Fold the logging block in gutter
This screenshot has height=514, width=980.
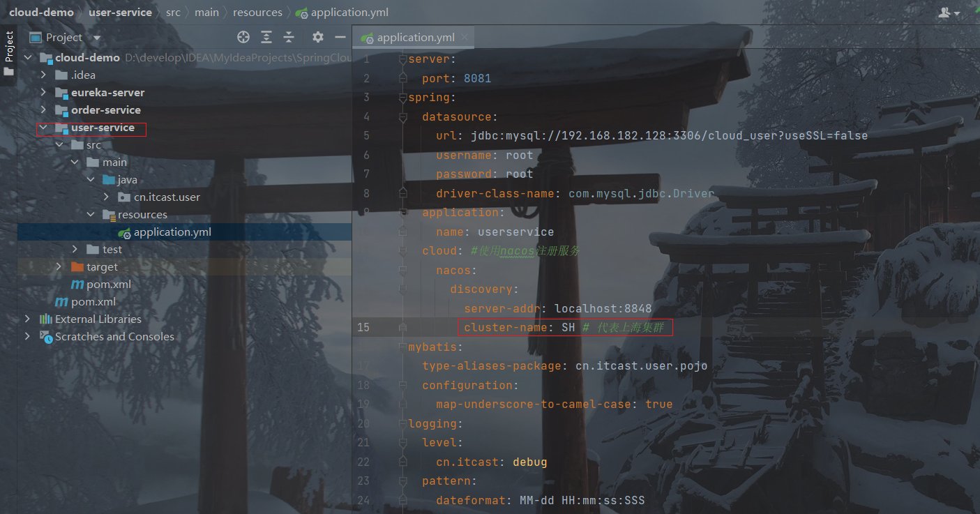point(402,423)
